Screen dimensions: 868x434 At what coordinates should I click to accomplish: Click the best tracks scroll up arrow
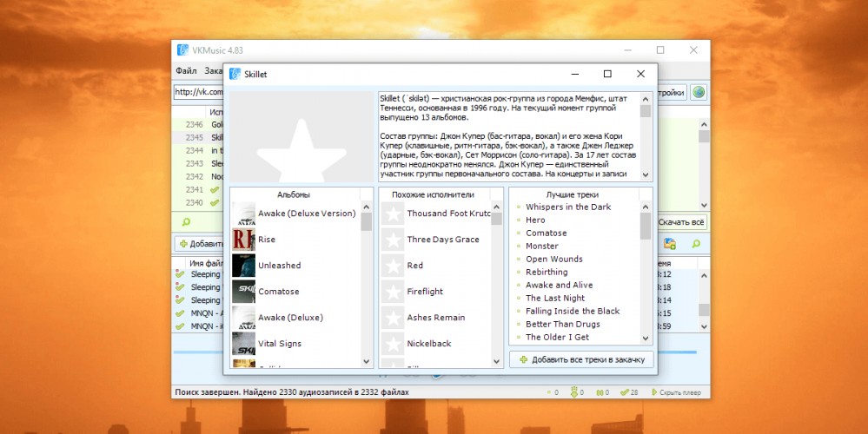coord(646,207)
